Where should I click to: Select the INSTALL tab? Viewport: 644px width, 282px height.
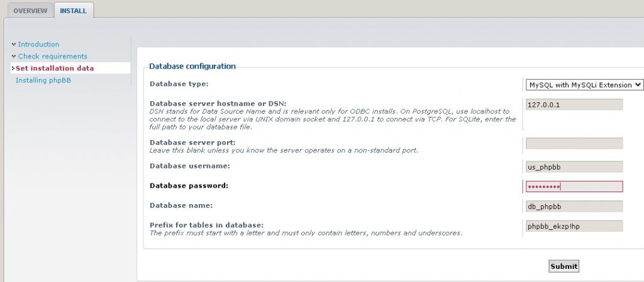click(x=74, y=11)
